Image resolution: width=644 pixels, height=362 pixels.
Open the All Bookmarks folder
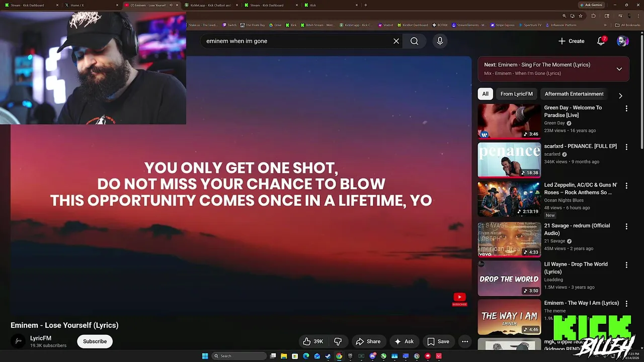pyautogui.click(x=627, y=25)
